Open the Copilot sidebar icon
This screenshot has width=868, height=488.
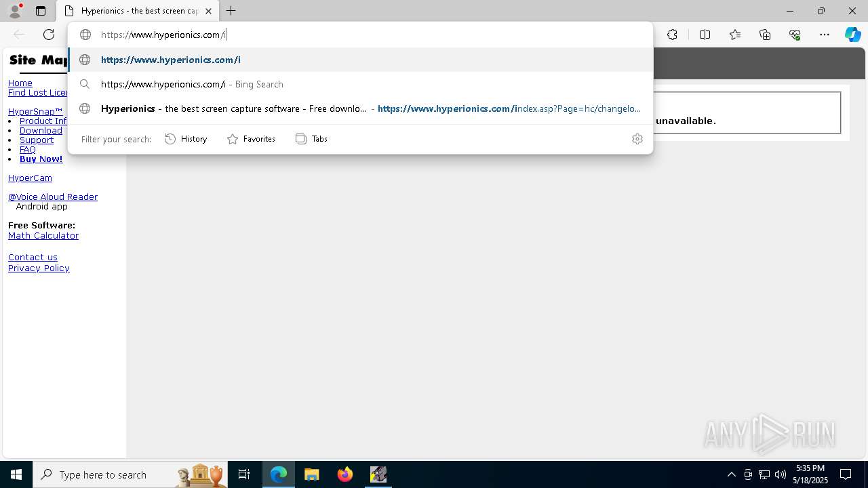coord(852,35)
